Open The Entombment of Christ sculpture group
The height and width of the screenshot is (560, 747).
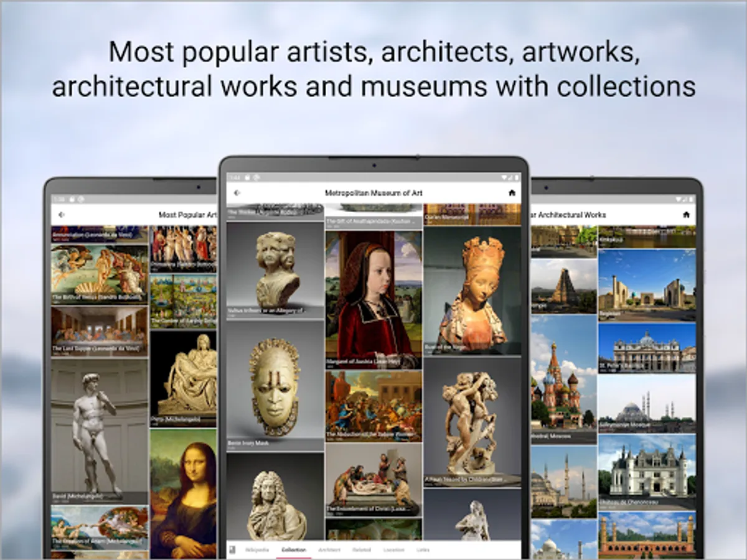(374, 480)
